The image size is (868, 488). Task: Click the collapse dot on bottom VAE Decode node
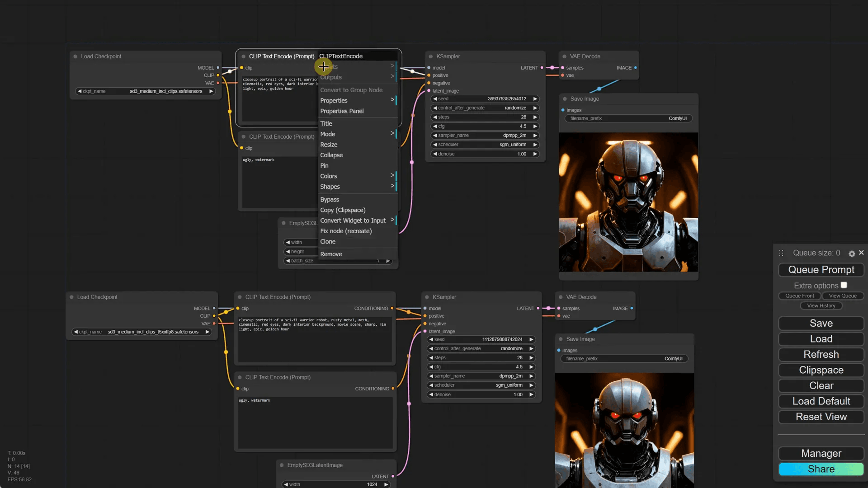(561, 297)
